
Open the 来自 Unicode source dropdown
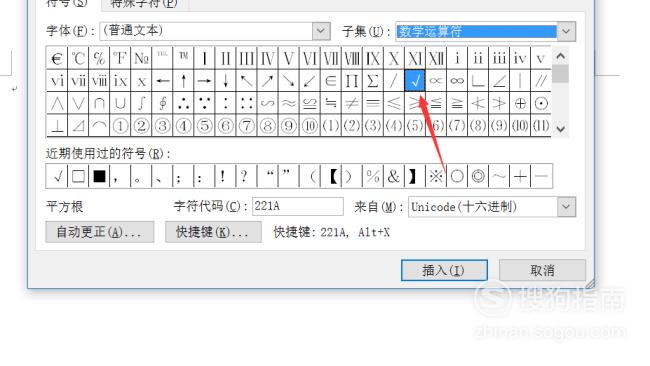[x=566, y=206]
